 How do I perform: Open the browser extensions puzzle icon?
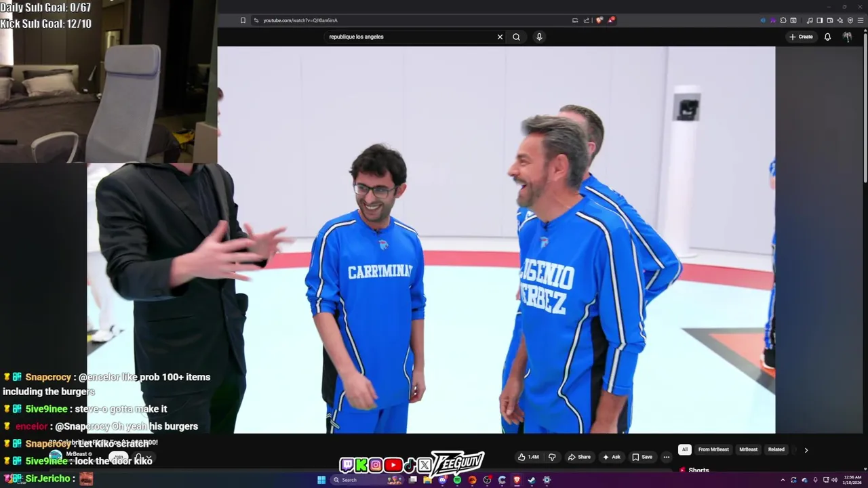pyautogui.click(x=783, y=20)
